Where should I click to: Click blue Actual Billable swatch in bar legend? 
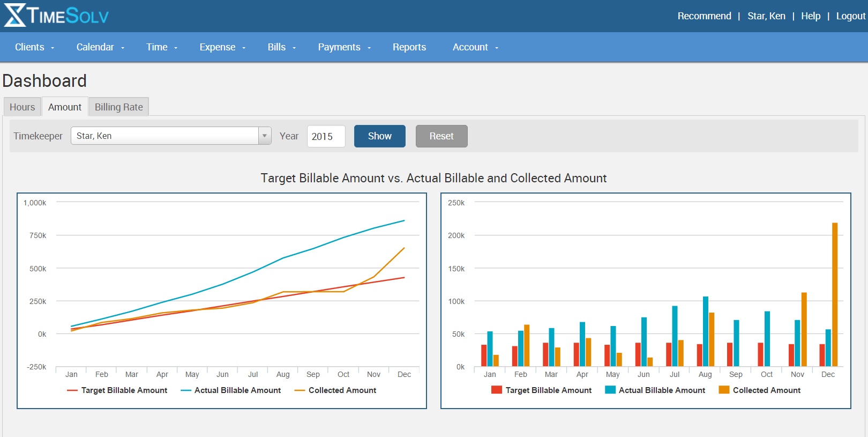[x=610, y=390]
